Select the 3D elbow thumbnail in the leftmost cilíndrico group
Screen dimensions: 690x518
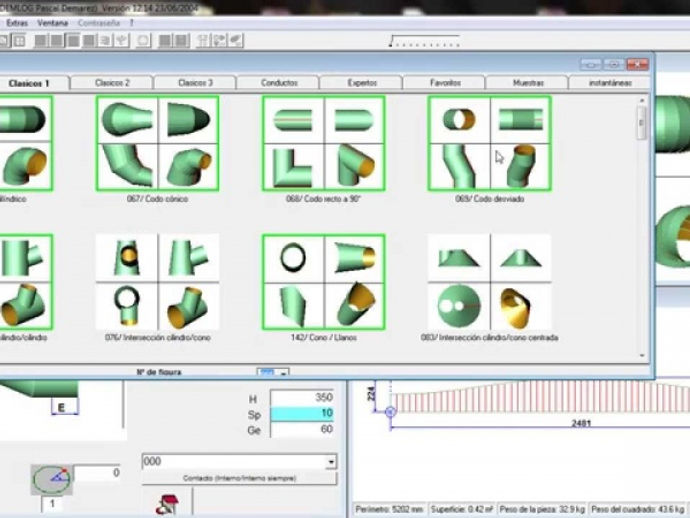click(25, 166)
